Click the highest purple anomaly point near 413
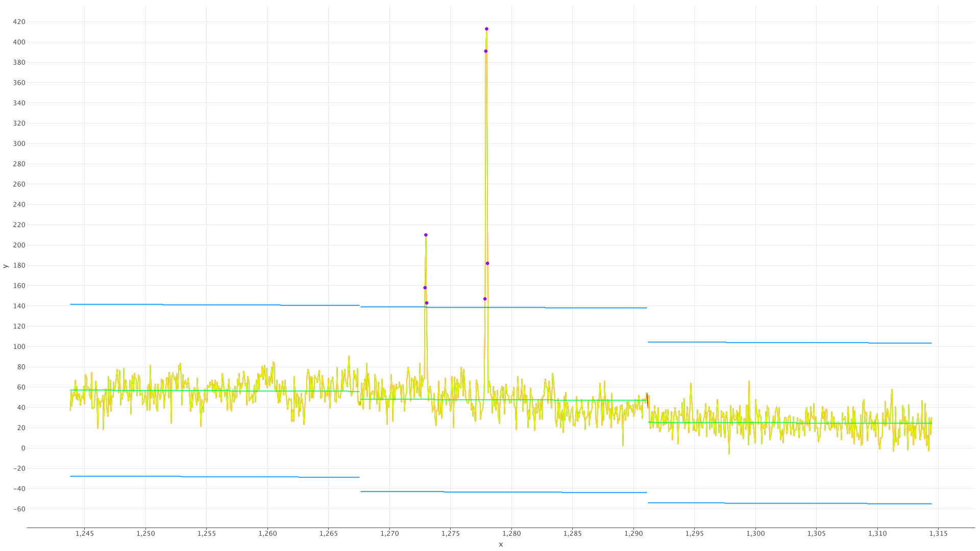This screenshot has height=551, width=980. pyautogui.click(x=486, y=29)
